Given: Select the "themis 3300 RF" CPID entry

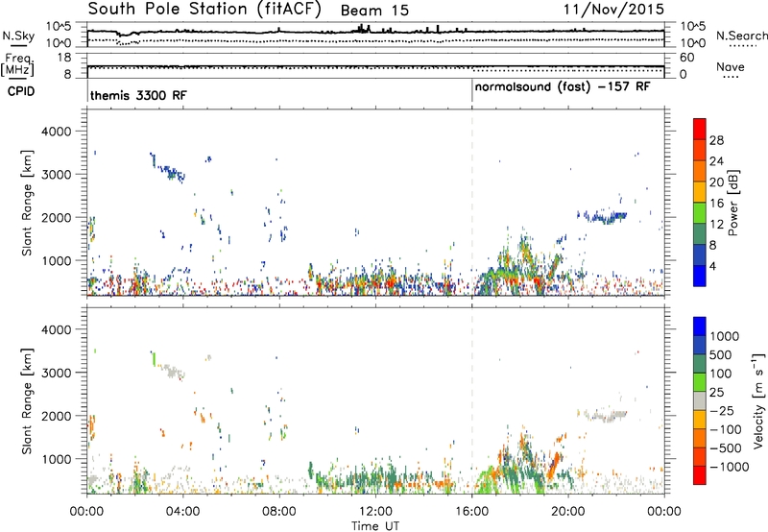Looking at the screenshot, I should [138, 95].
